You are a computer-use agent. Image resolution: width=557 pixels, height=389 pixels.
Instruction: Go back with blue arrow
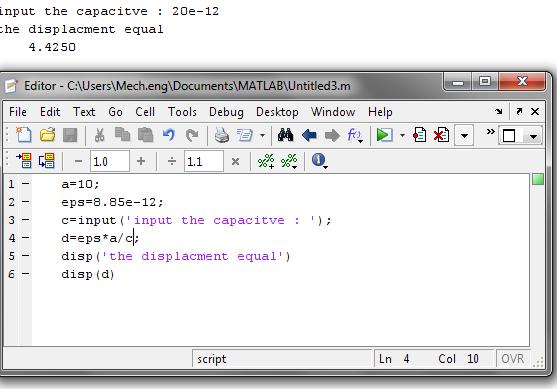click(309, 135)
